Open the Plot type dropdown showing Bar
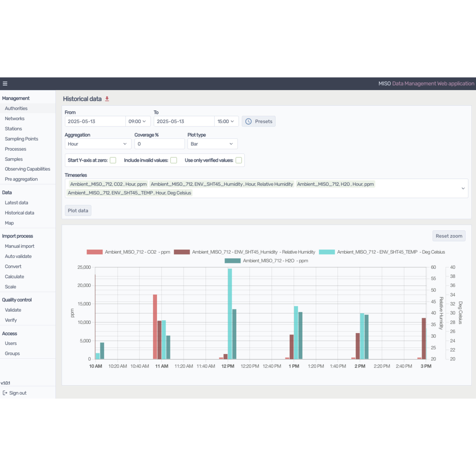This screenshot has height=476, width=476. [x=212, y=144]
